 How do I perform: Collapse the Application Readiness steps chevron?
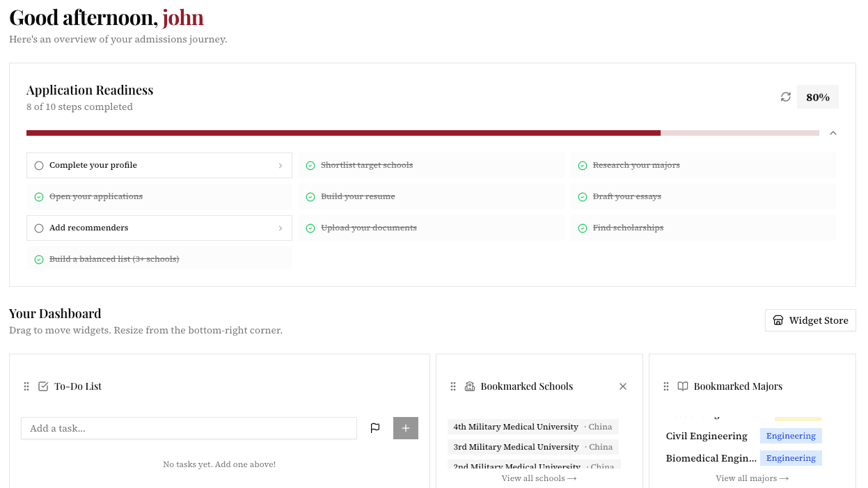point(833,133)
